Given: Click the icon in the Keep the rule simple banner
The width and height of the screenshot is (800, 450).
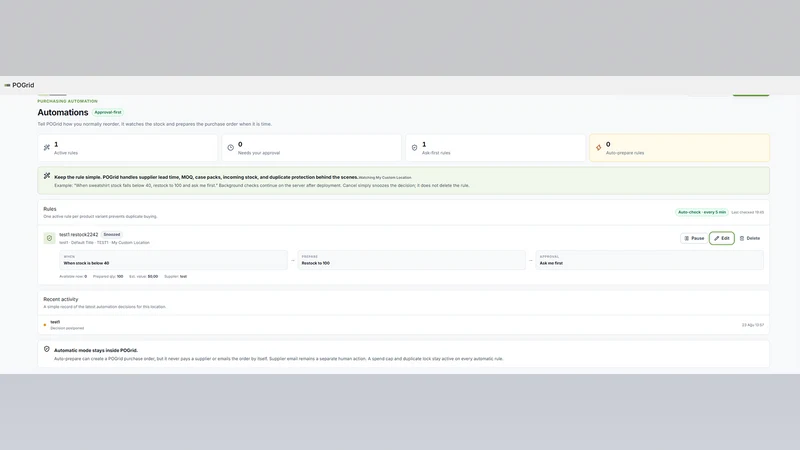Looking at the screenshot, I should 46,176.
